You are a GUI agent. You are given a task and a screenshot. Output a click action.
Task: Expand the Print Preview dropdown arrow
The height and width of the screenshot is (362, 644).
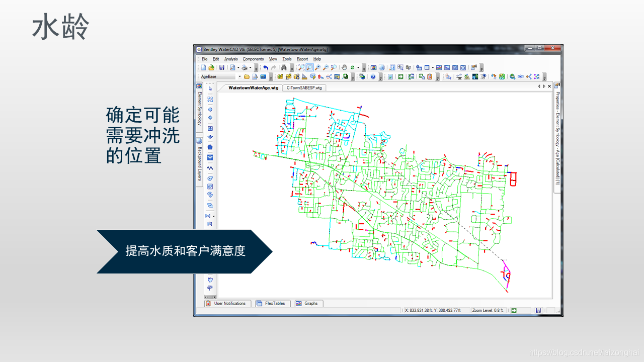tap(238, 67)
